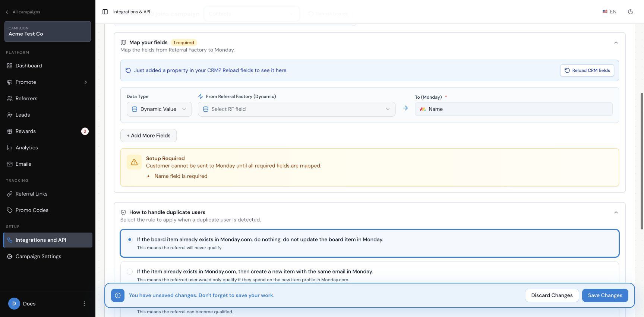Collapse the Map your fields section

pyautogui.click(x=616, y=42)
